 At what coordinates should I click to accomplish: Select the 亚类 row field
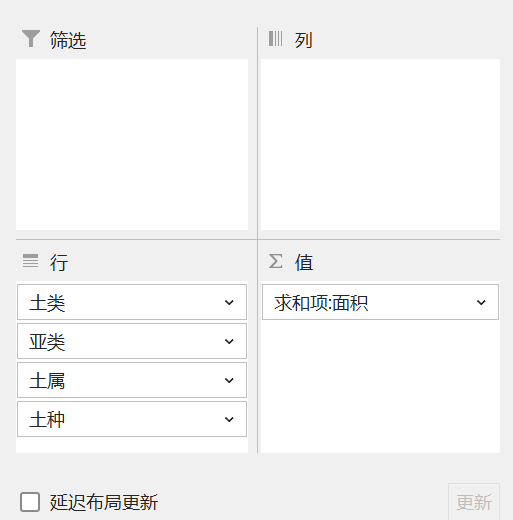pos(132,341)
